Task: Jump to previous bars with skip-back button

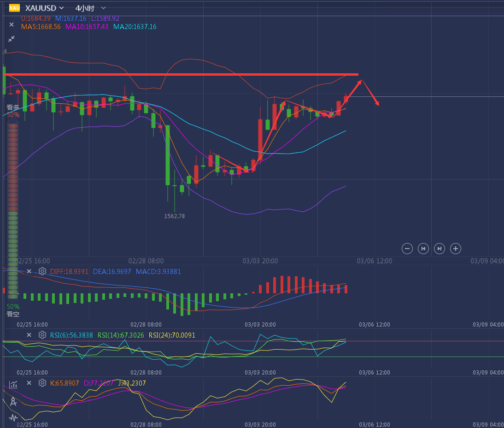Action: [423, 249]
